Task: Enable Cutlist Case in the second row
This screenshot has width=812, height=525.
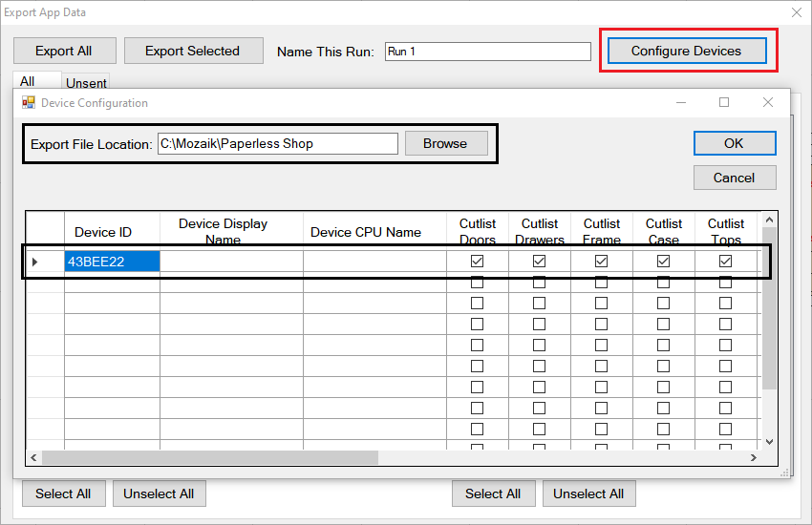Action: pyautogui.click(x=664, y=283)
